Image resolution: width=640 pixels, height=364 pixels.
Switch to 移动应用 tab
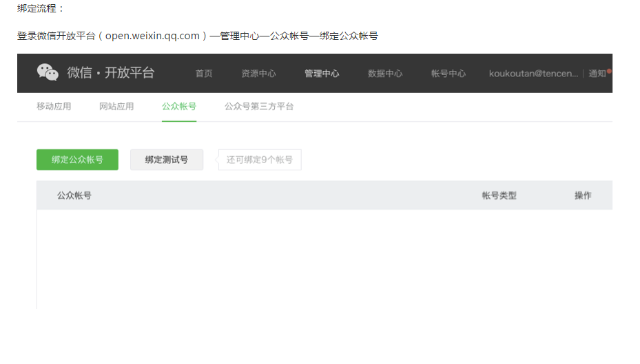(54, 107)
